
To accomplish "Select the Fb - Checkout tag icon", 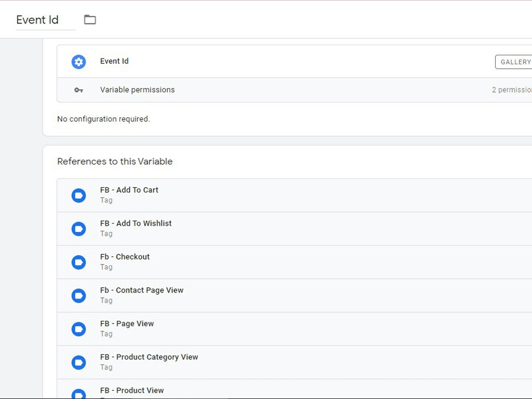I will tap(79, 262).
